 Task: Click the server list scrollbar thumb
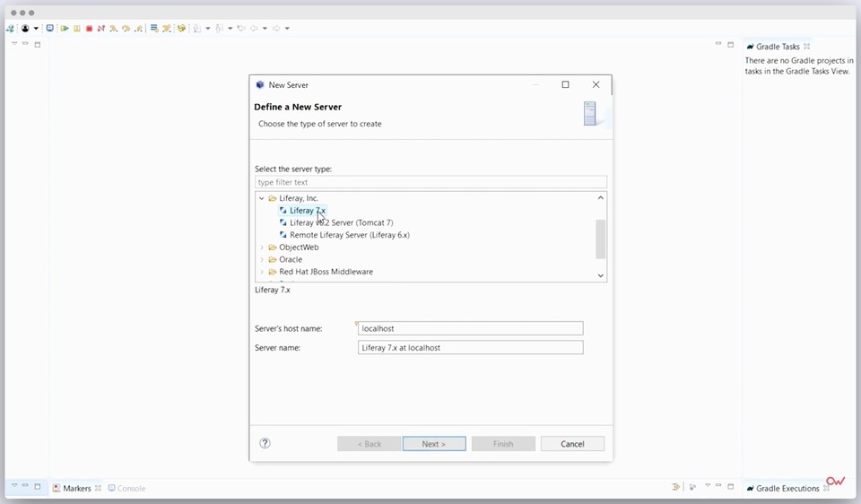click(601, 239)
